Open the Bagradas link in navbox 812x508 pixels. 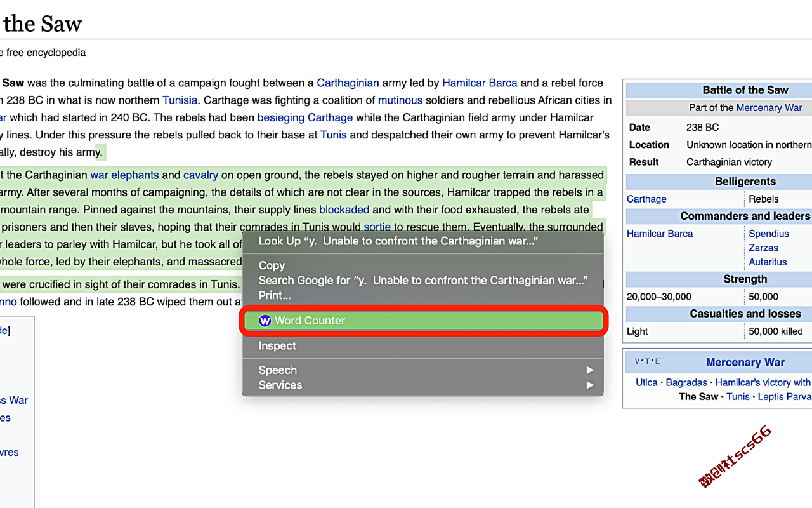(x=686, y=382)
